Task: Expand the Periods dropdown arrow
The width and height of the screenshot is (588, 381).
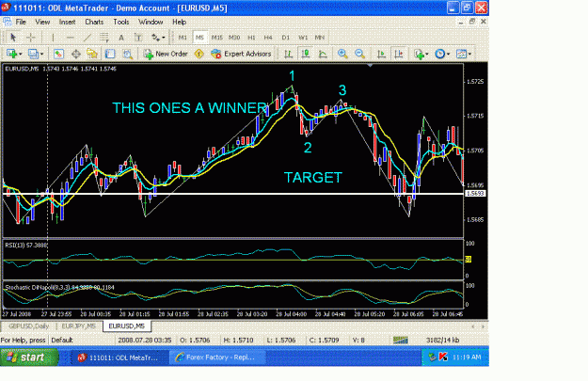Action: [x=449, y=55]
